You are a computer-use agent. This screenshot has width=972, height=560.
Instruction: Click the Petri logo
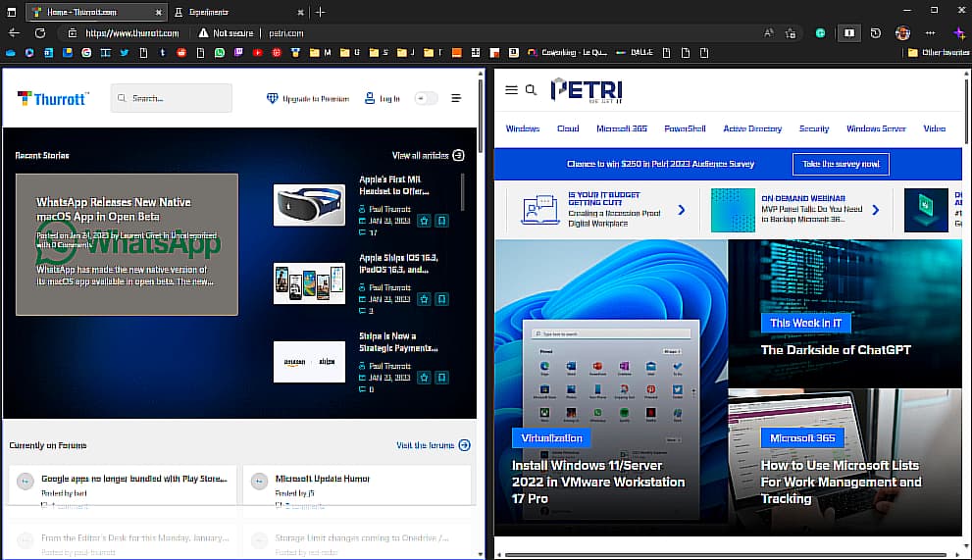[587, 90]
